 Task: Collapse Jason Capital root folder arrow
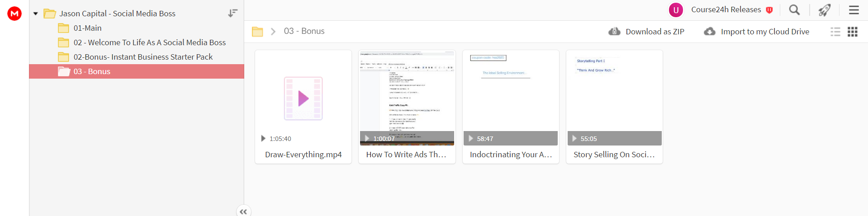pyautogui.click(x=35, y=14)
